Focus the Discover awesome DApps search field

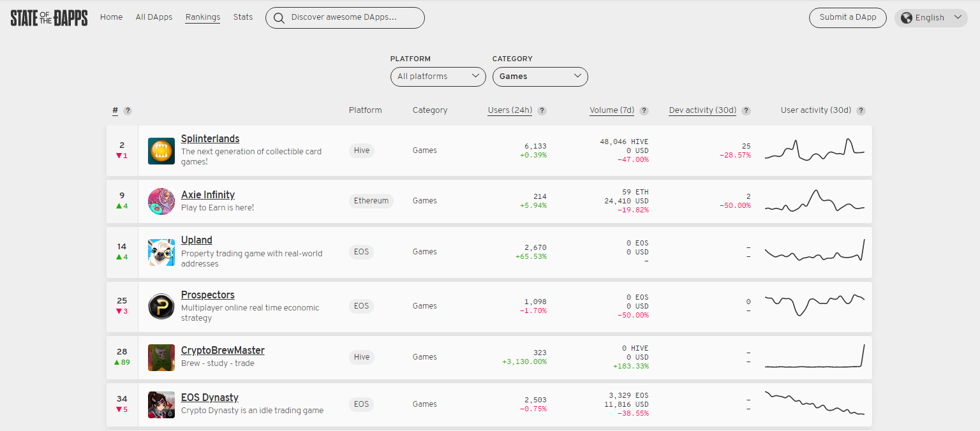pyautogui.click(x=345, y=18)
